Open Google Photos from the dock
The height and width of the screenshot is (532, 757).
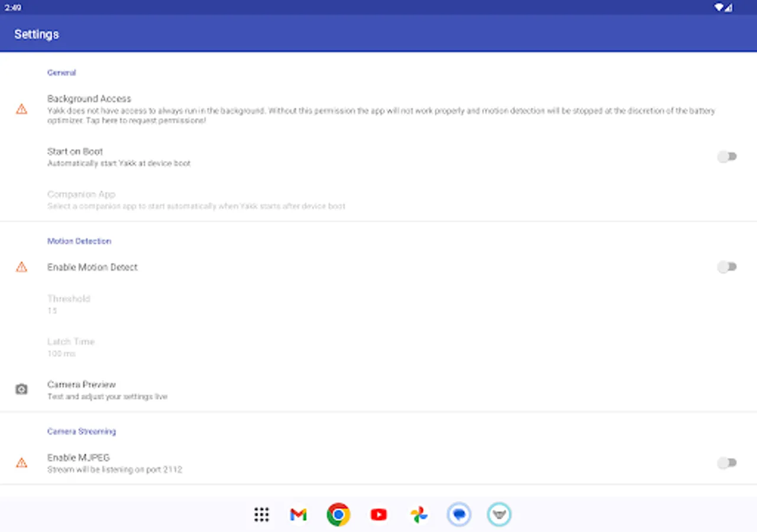[x=419, y=514]
